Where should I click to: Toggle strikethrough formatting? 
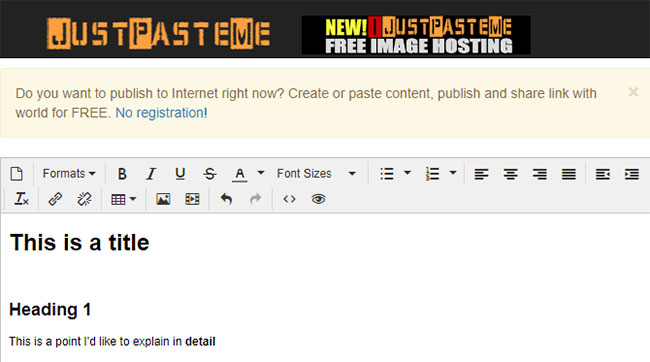click(210, 174)
